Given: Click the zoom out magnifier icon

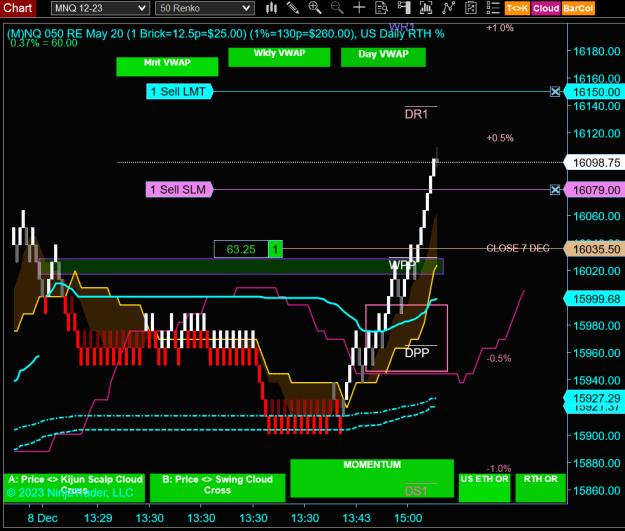Looking at the screenshot, I should click(337, 8).
